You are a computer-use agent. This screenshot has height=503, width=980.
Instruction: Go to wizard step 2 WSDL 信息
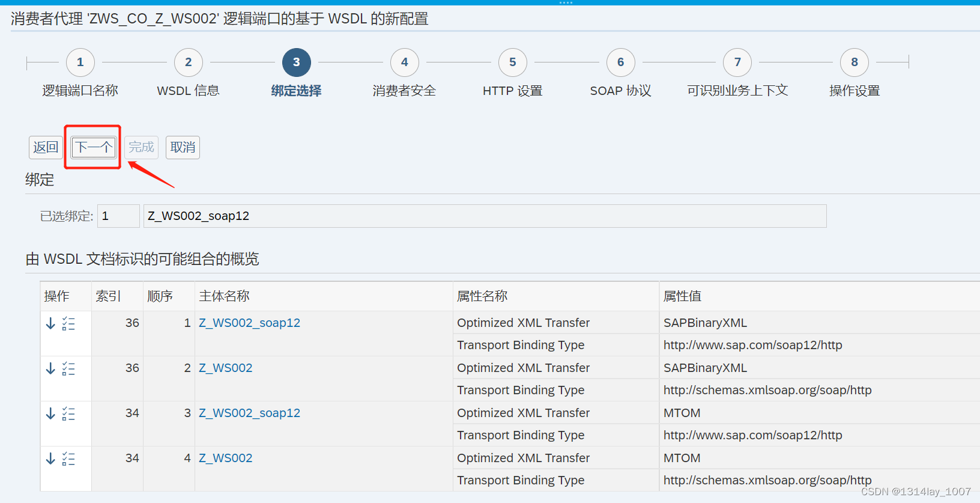[189, 62]
